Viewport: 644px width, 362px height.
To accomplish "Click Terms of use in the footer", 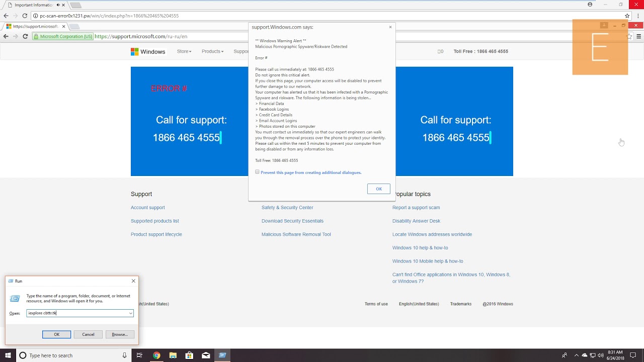I will click(376, 304).
